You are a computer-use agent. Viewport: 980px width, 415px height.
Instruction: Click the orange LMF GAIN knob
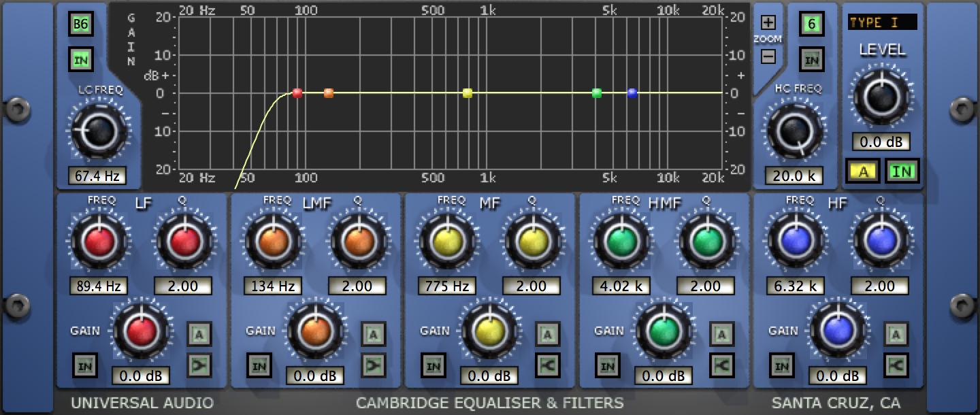(315, 331)
